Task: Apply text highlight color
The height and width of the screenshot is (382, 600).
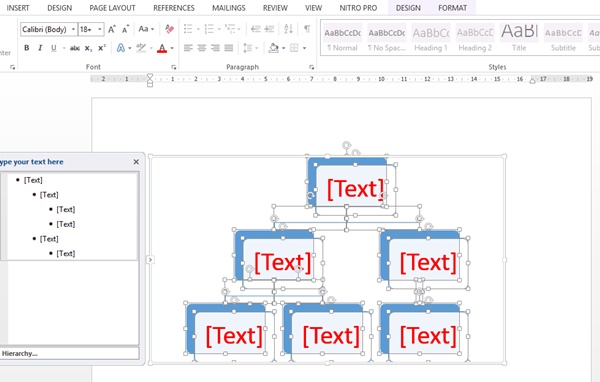Action: point(141,48)
